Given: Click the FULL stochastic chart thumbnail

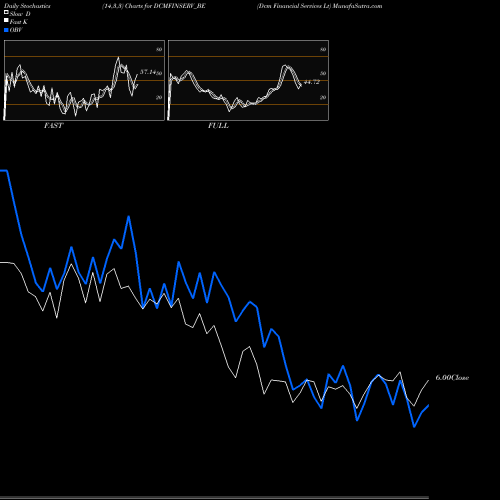Looking at the screenshot, I should (248, 80).
